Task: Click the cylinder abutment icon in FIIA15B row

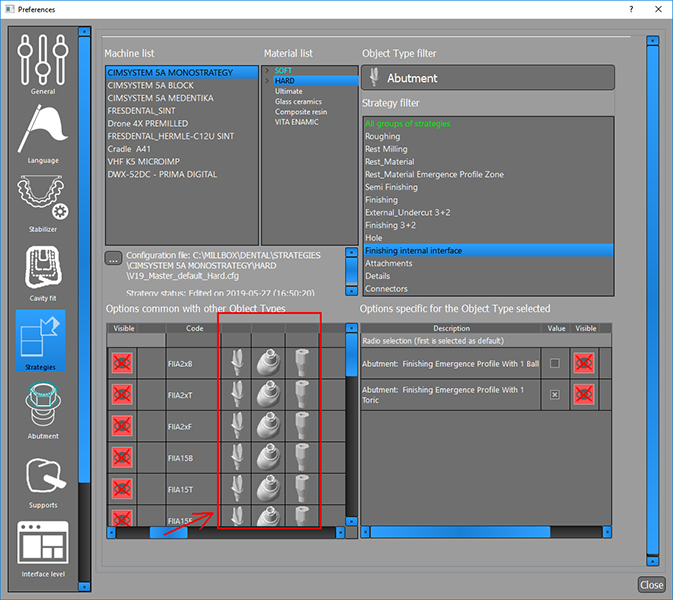Action: pos(302,458)
